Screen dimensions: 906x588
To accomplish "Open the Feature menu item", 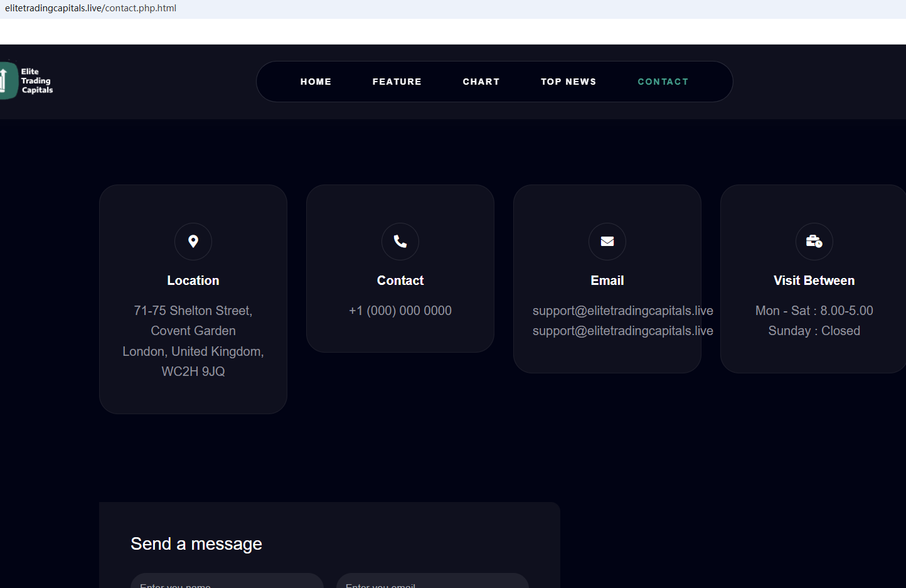I will coord(397,82).
